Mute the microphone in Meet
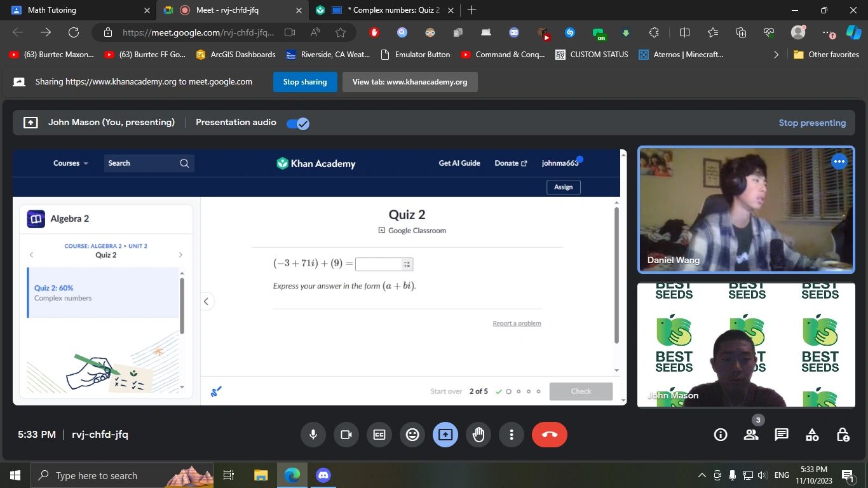 (x=313, y=435)
